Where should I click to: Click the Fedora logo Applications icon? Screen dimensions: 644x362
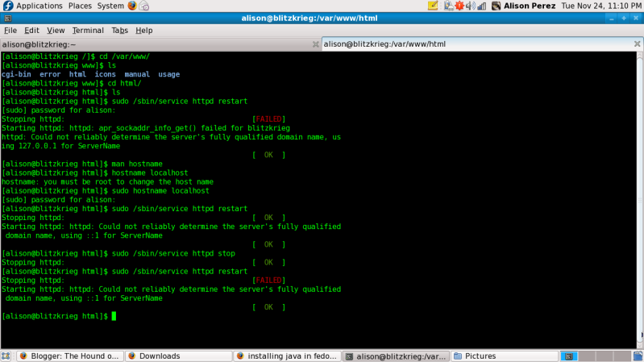click(x=7, y=6)
